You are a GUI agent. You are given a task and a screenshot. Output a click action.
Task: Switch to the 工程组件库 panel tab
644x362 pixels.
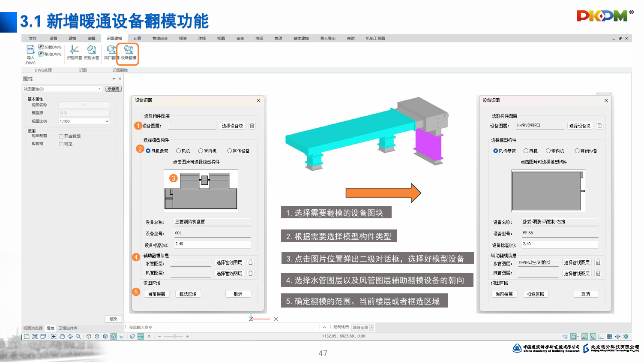68,328
